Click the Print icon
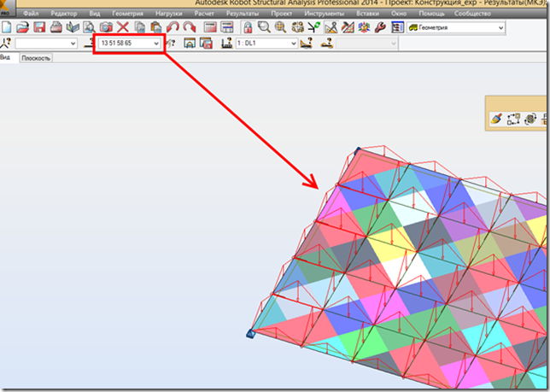Screen dimensions: 550x392 point(56,27)
